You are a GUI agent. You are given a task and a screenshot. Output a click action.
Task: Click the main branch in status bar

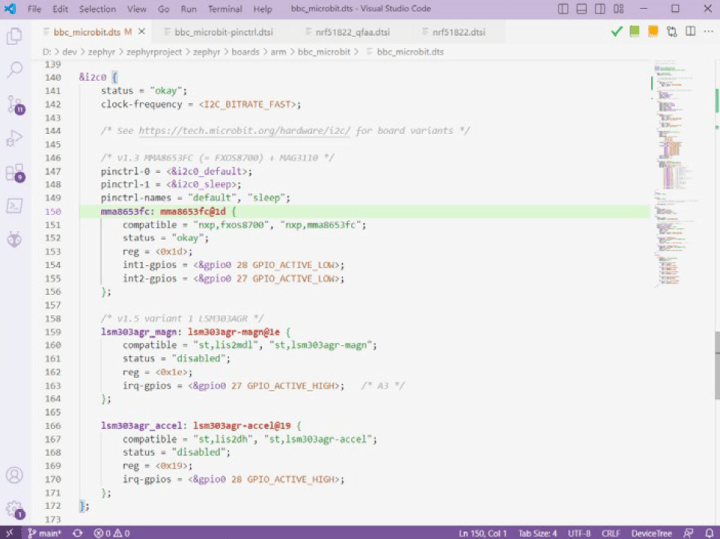(x=45, y=532)
